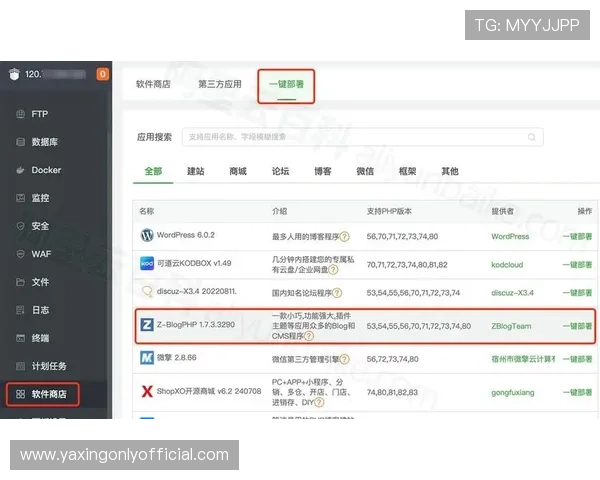Select the 其他 category tab
Viewport: 600px width, 480px height.
450,171
